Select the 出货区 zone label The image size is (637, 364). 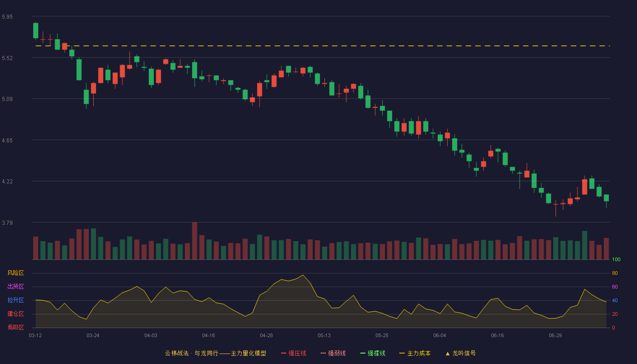click(15, 287)
